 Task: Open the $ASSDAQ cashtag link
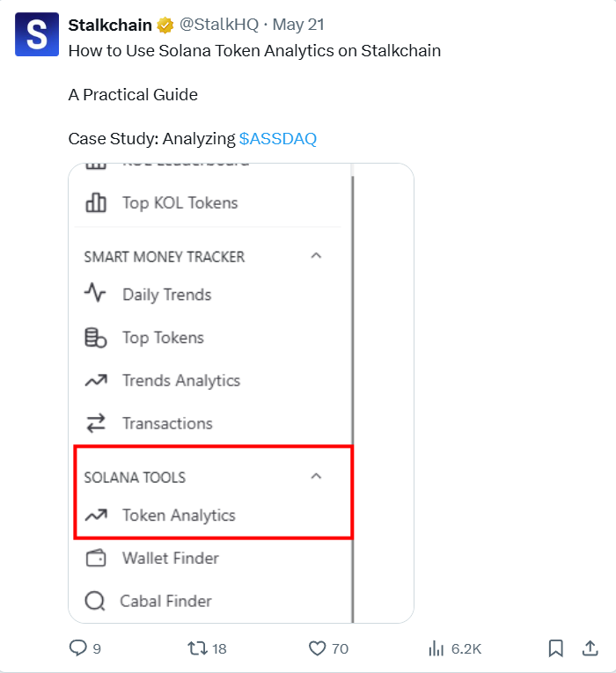click(278, 139)
